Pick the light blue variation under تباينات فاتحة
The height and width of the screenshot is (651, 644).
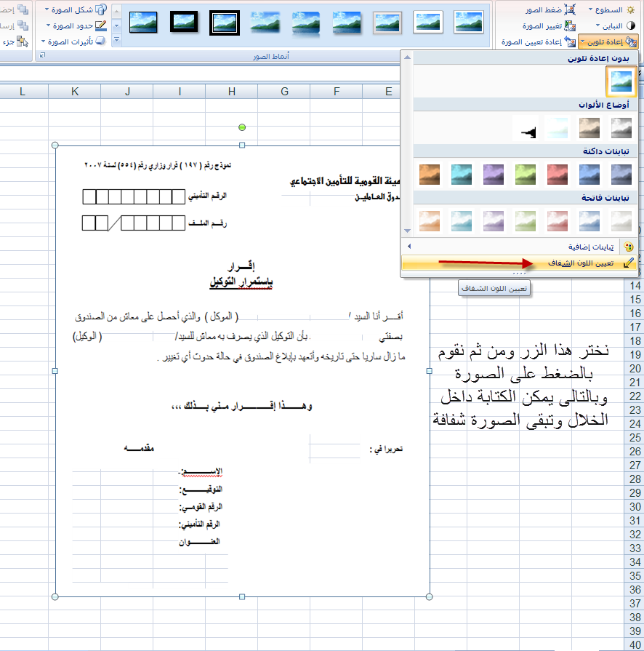(589, 221)
